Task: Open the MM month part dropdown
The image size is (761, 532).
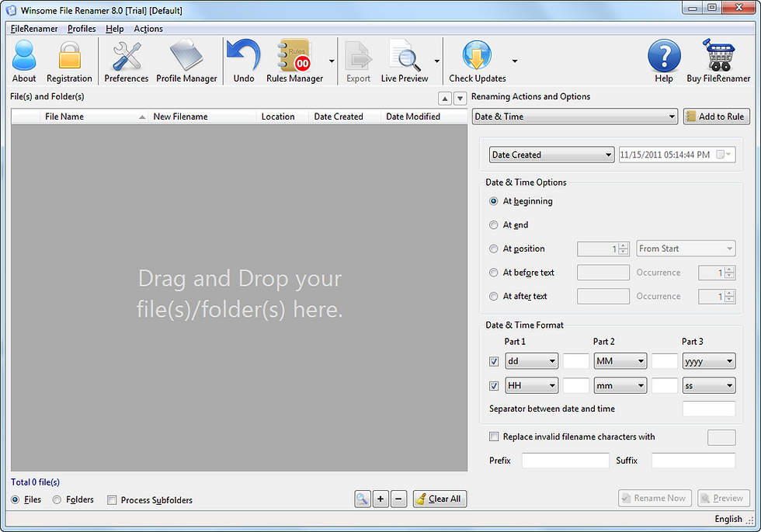Action: click(x=620, y=361)
